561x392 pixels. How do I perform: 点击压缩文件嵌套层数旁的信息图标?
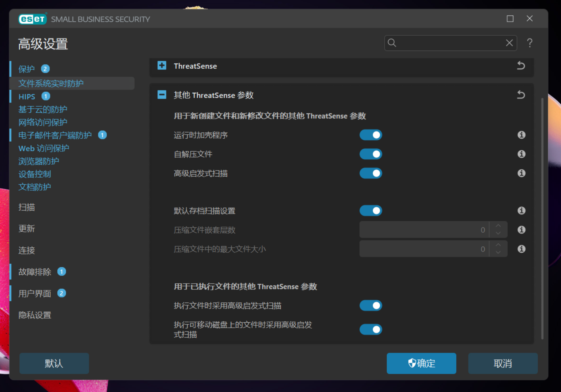click(521, 230)
